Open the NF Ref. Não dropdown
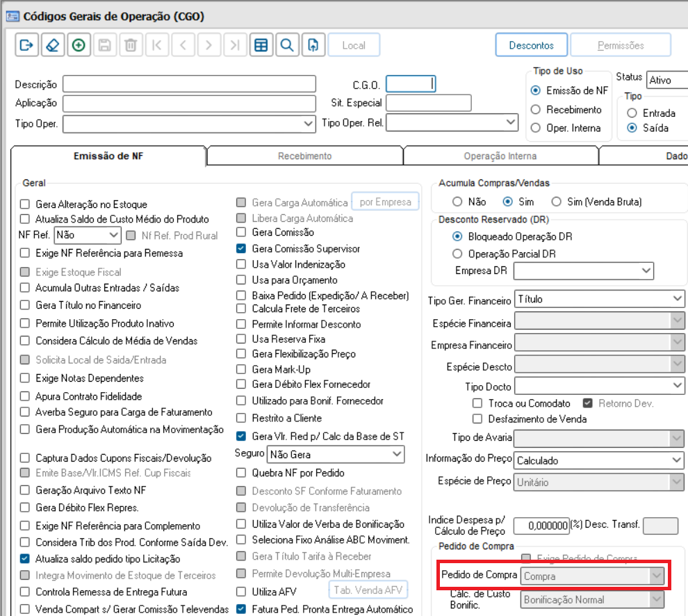 click(88, 235)
